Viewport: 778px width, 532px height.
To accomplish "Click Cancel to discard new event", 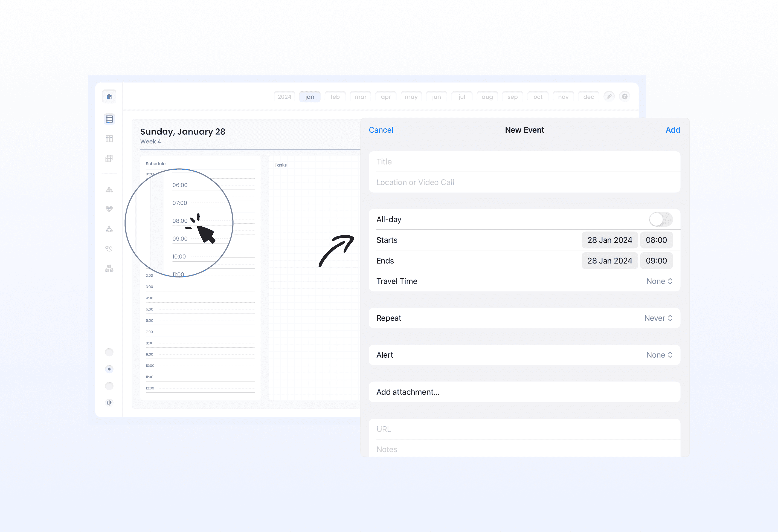I will click(381, 130).
